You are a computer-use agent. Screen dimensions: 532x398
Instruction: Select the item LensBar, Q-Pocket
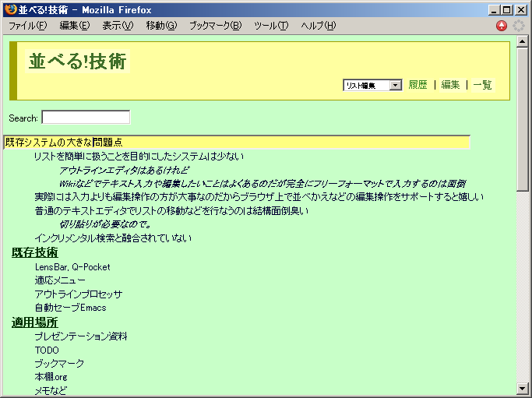[72, 267]
